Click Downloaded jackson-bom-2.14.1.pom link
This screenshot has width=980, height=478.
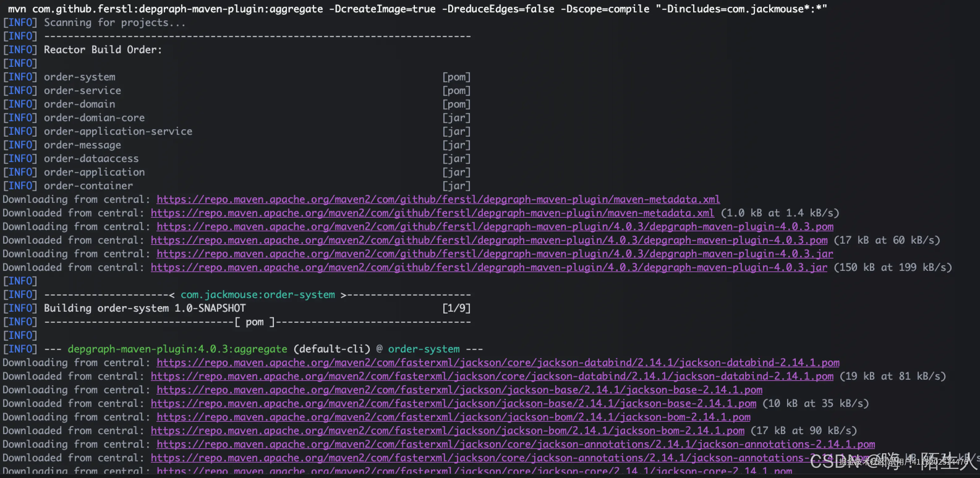(x=447, y=431)
